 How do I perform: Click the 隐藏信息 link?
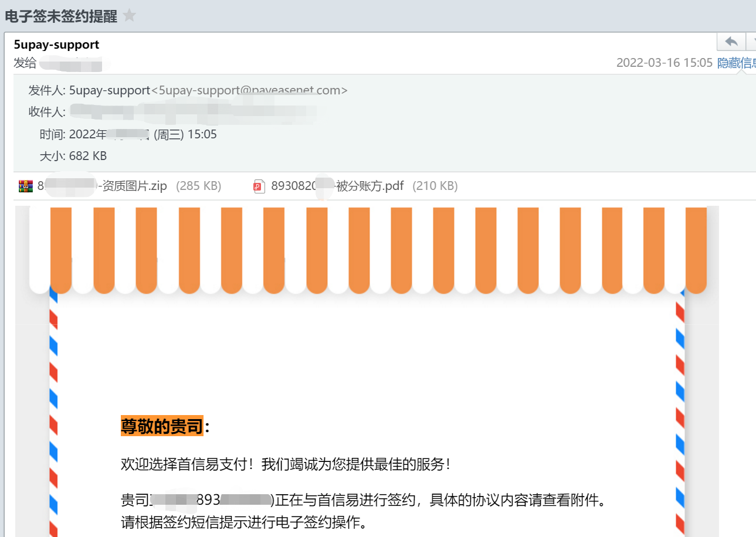pyautogui.click(x=737, y=63)
